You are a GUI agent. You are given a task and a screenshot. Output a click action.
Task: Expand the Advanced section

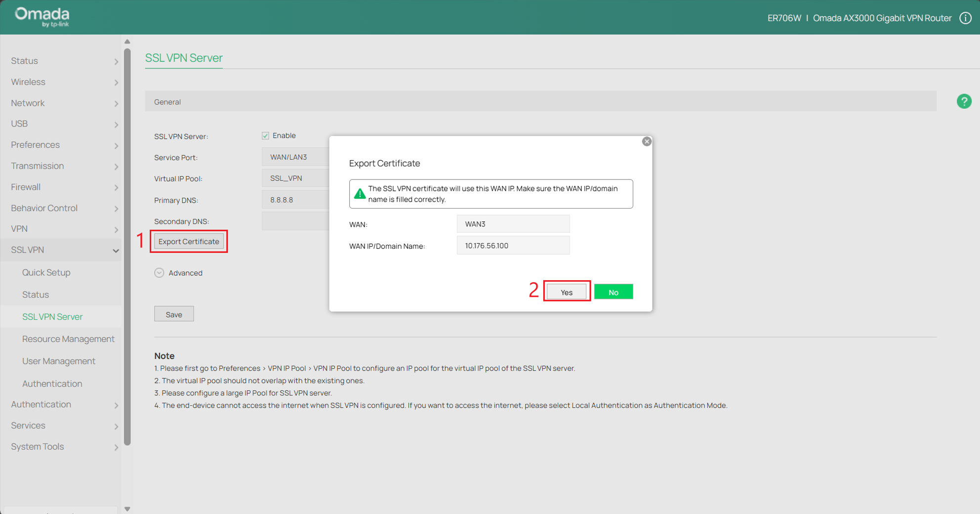[x=159, y=273]
